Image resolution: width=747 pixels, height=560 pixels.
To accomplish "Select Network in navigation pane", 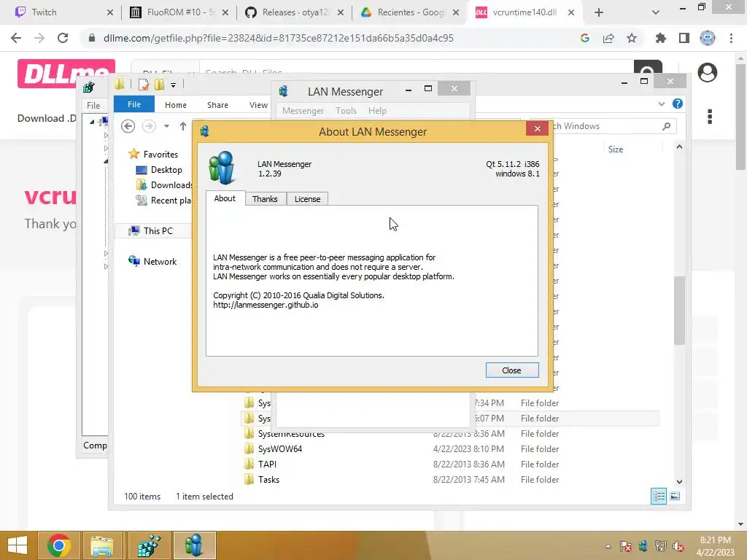I will click(160, 262).
